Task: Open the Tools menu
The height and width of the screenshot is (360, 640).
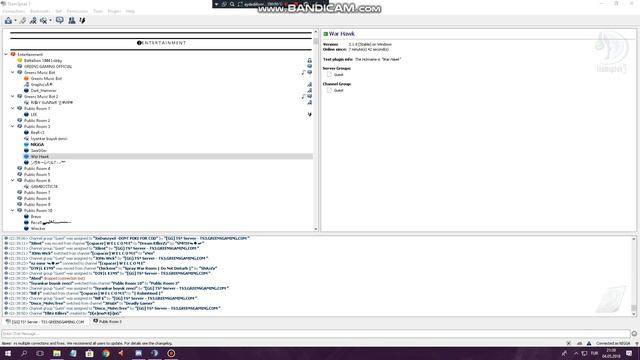Action: point(98,11)
